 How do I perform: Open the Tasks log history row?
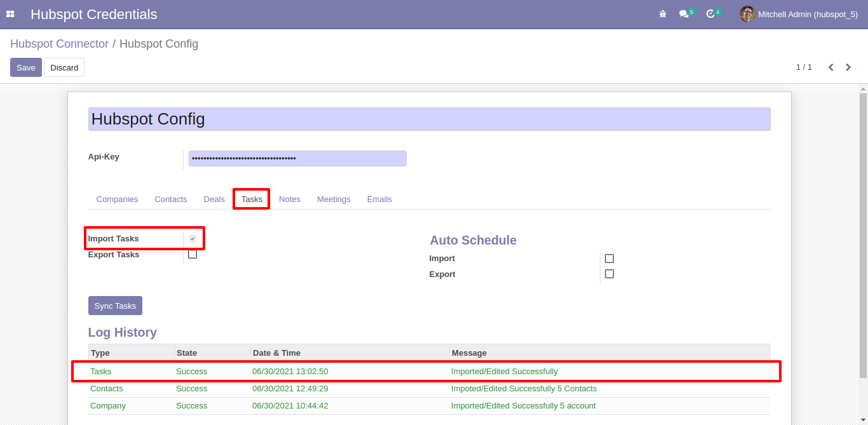tap(429, 371)
